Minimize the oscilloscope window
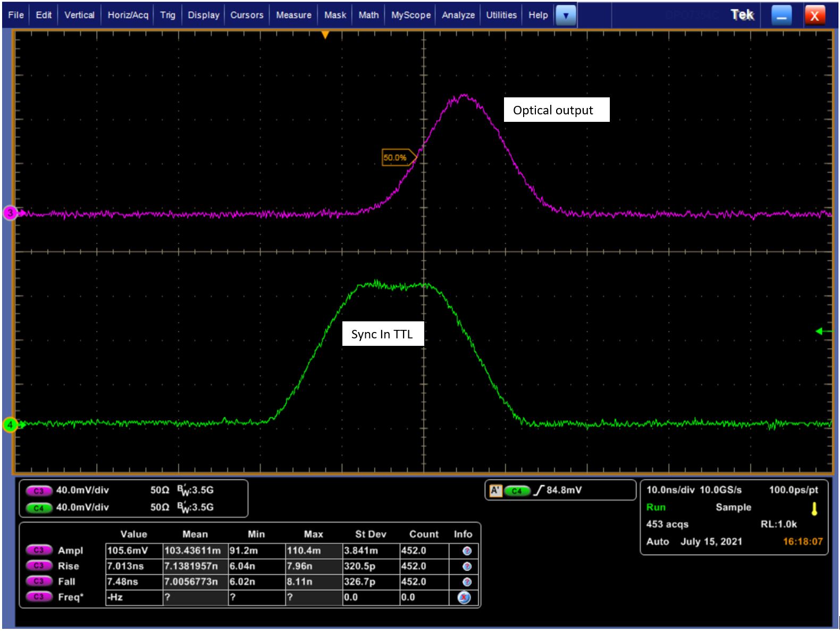The width and height of the screenshot is (840, 631). (781, 15)
